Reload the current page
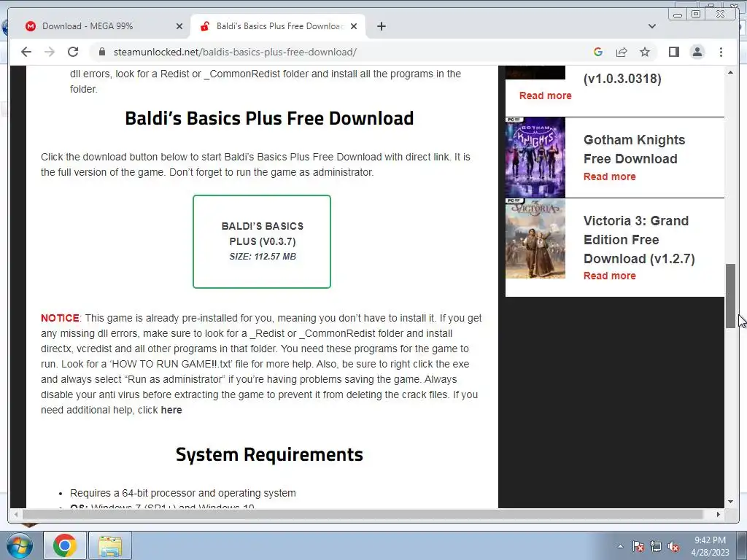The image size is (747, 560). click(x=73, y=52)
